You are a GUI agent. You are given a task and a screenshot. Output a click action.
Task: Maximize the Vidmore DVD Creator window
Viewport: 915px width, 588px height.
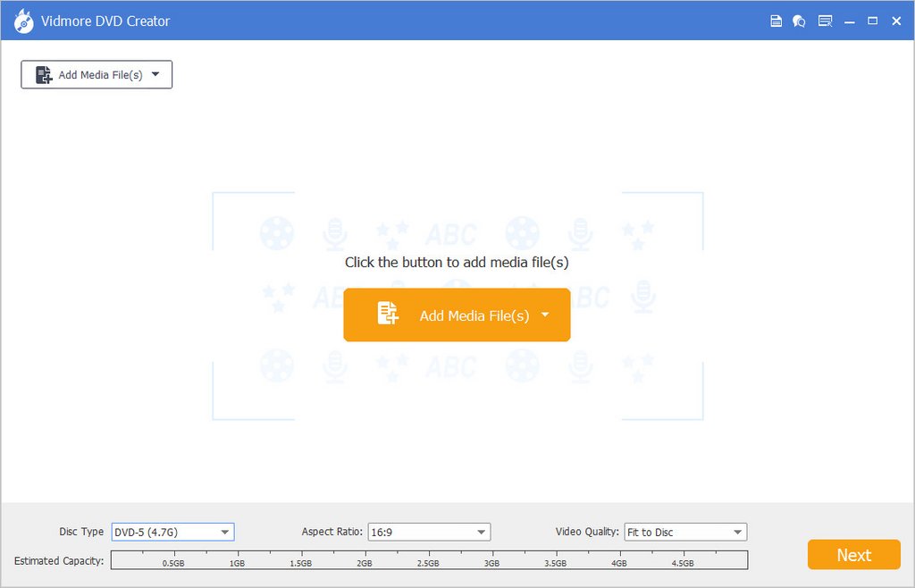pos(872,21)
